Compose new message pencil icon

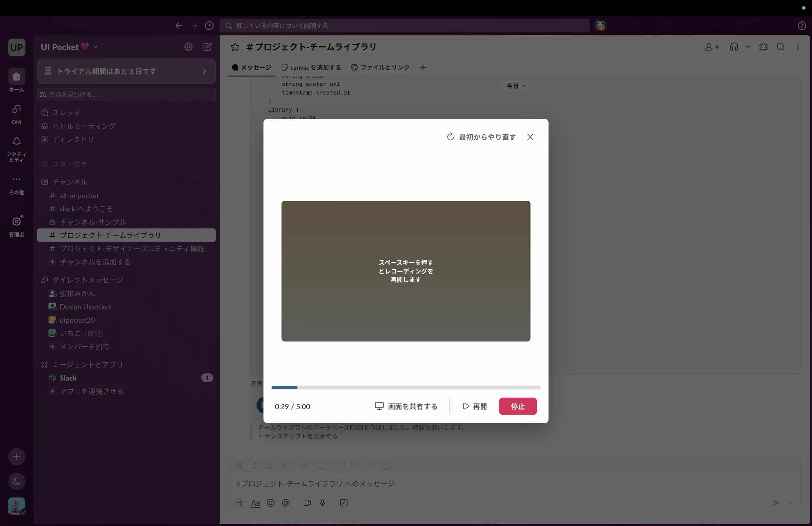tap(208, 47)
